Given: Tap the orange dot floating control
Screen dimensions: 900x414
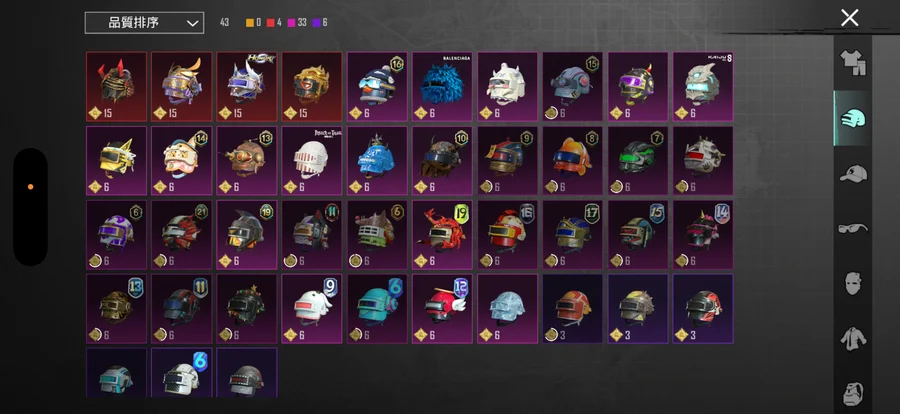Looking at the screenshot, I should (x=30, y=187).
